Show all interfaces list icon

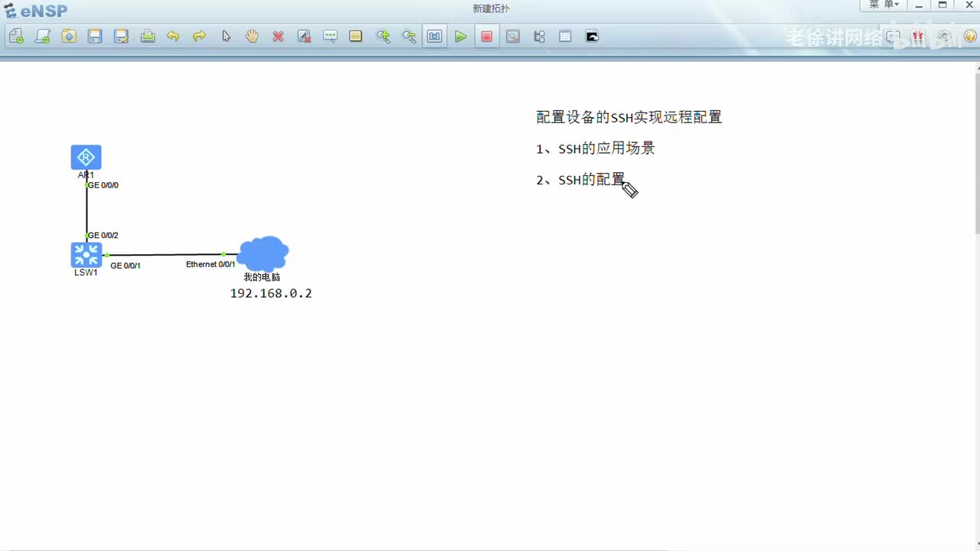click(539, 36)
